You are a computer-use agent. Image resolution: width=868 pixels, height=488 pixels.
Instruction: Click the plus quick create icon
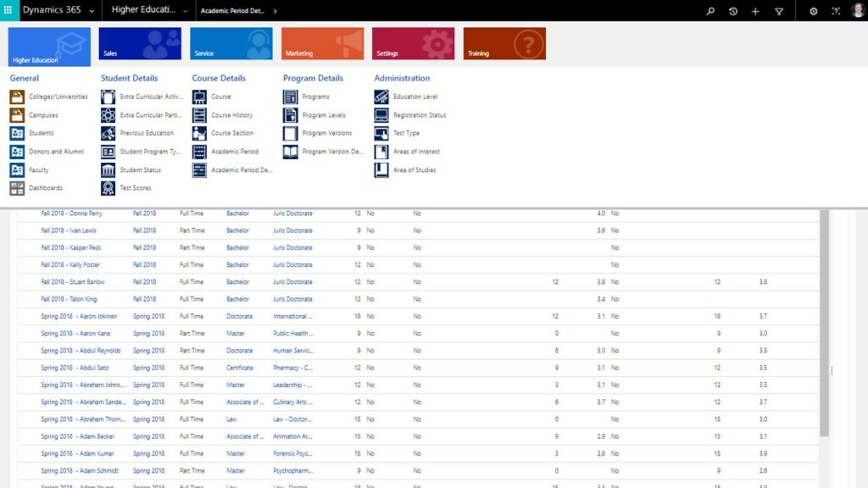pos(755,10)
